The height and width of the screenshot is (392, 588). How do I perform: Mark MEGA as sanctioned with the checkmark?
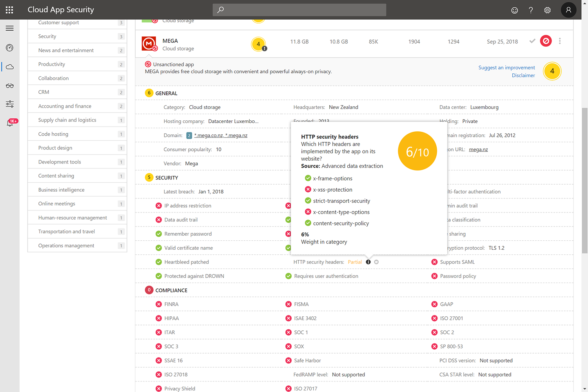click(532, 41)
